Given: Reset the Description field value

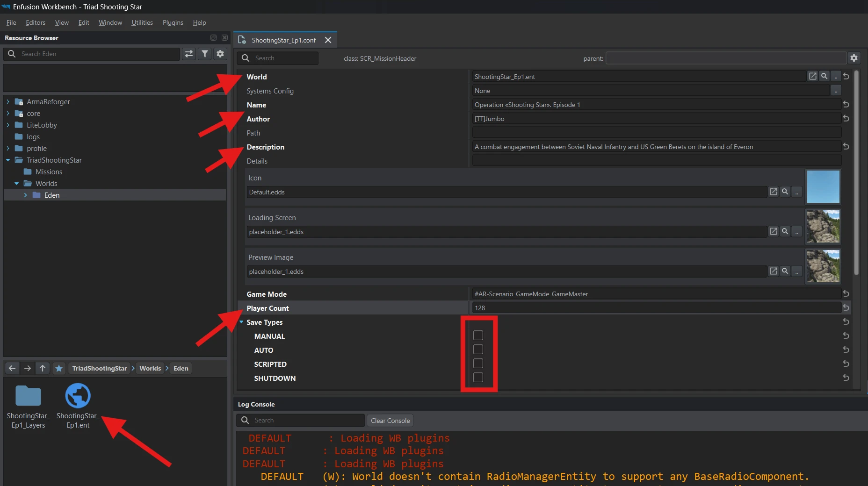Looking at the screenshot, I should point(846,146).
